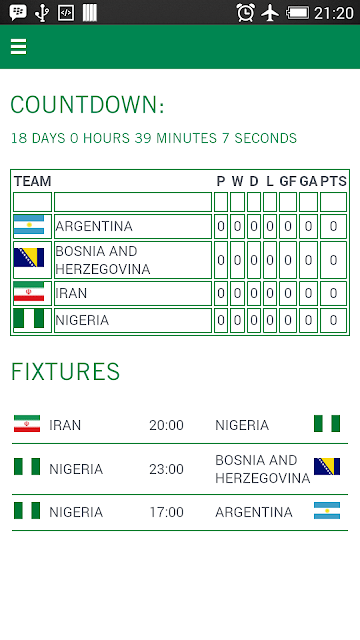The width and height of the screenshot is (360, 640).
Task: Tap the Nigeria flag in standings table
Action: (x=29, y=318)
